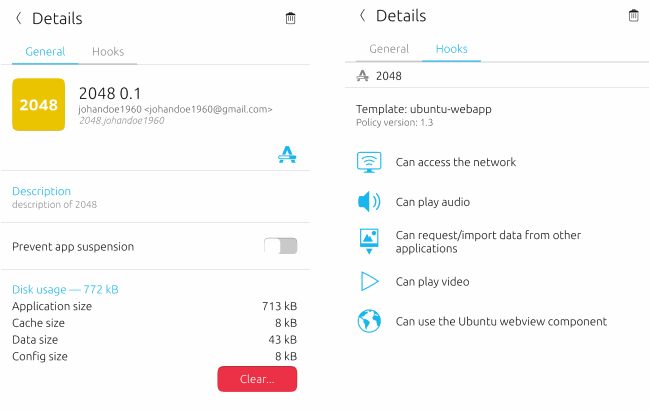Click Data size row label
This screenshot has height=411, width=649.
35,340
